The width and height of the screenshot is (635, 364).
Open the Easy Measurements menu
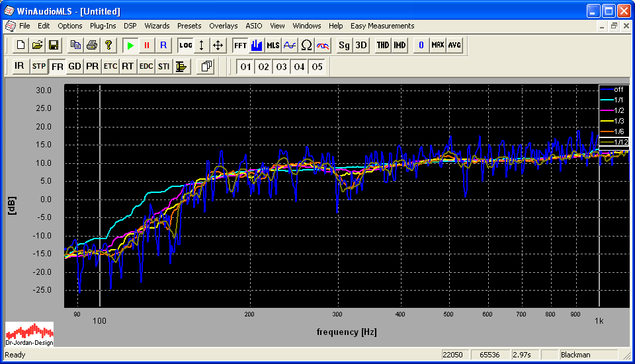point(382,26)
